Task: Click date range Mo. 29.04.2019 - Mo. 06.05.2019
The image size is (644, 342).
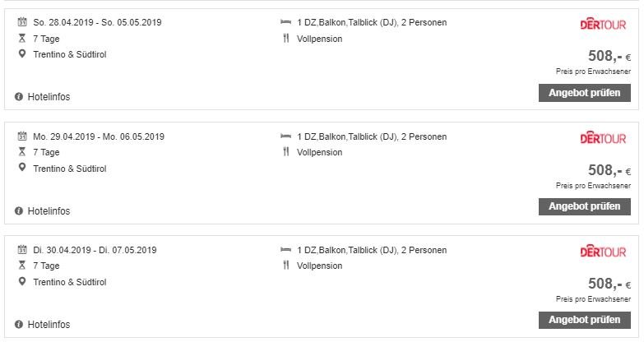Action: [x=99, y=136]
